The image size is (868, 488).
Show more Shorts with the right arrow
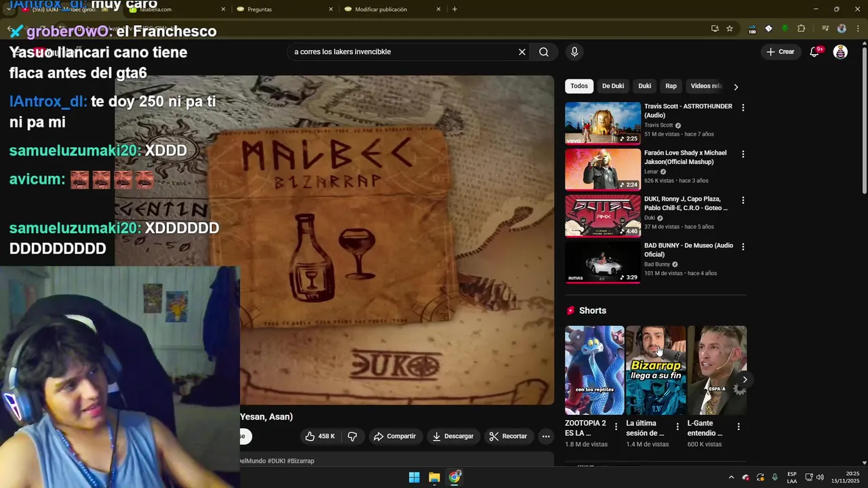point(745,380)
